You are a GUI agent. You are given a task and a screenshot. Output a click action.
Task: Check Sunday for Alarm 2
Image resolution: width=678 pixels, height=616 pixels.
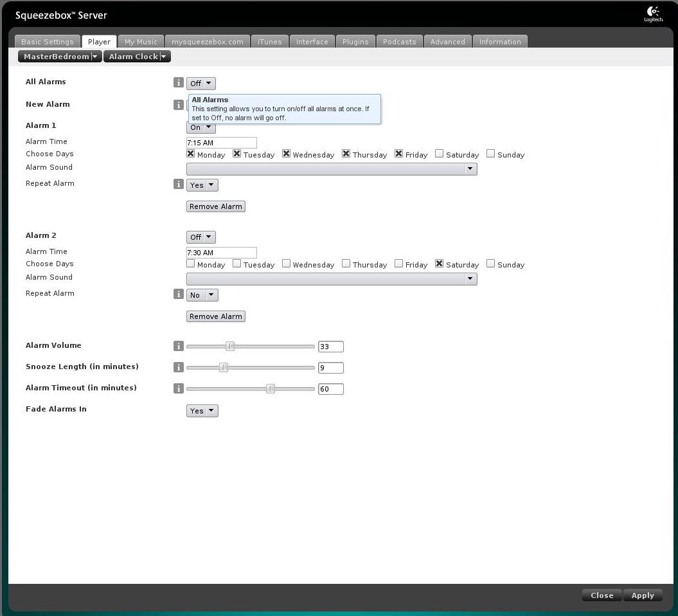[490, 264]
